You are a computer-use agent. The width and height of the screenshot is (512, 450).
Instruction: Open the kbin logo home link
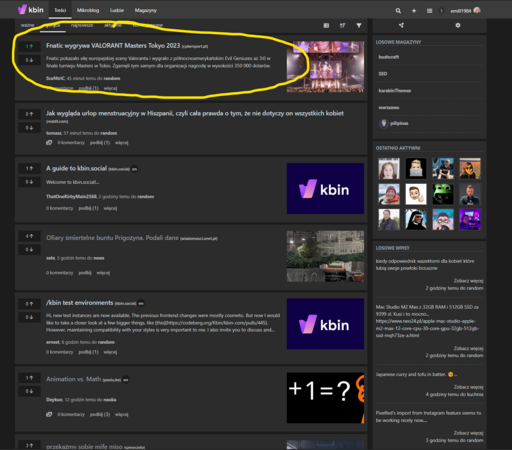(31, 10)
